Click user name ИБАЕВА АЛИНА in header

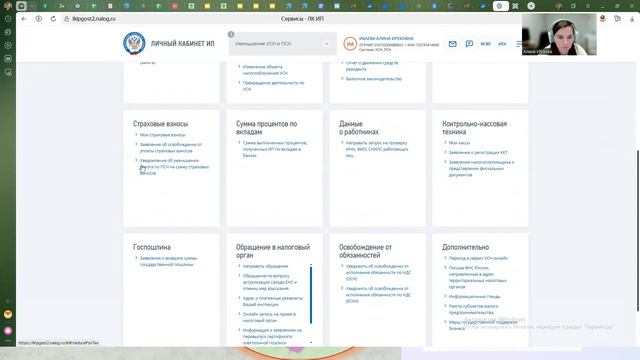point(386,38)
